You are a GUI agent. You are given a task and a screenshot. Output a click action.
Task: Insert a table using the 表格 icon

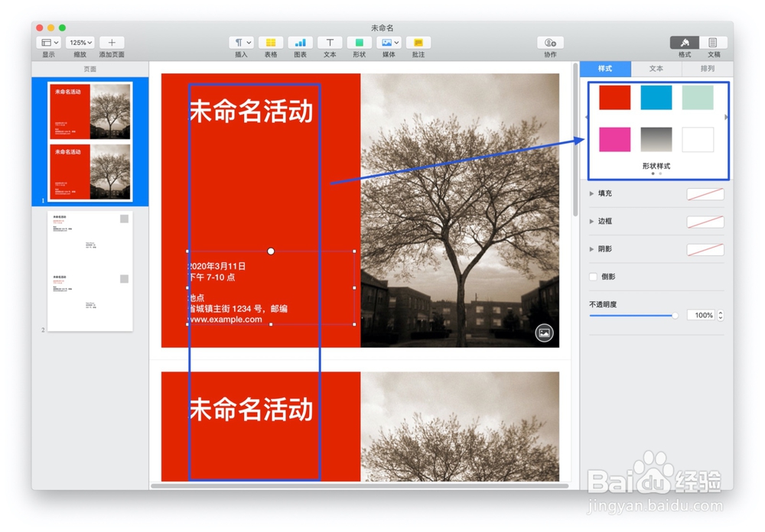[271, 43]
